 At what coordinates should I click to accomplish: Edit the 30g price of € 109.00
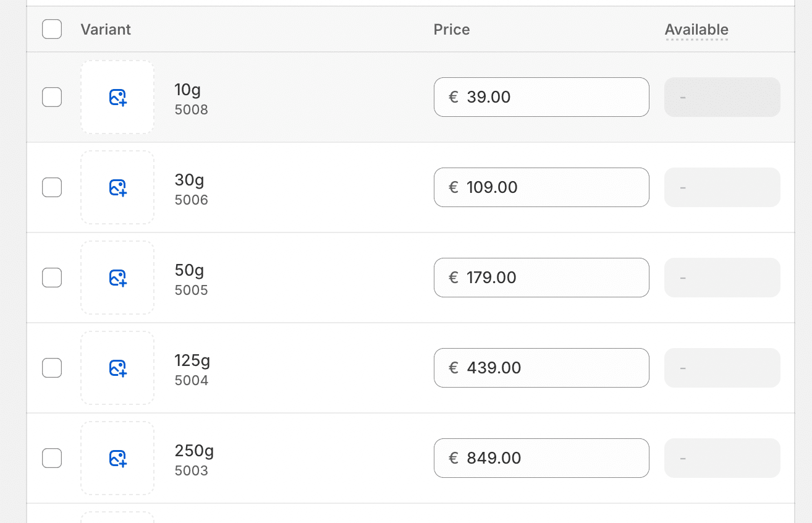[541, 187]
